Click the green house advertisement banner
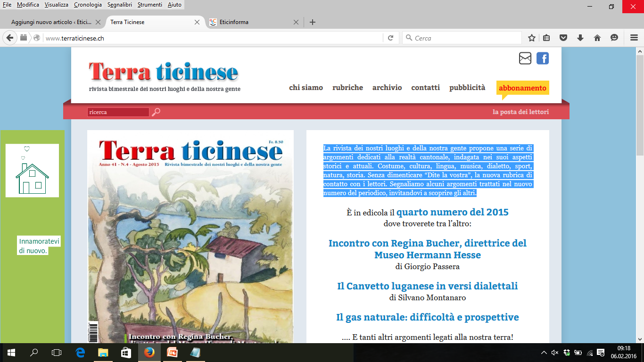 [32, 236]
